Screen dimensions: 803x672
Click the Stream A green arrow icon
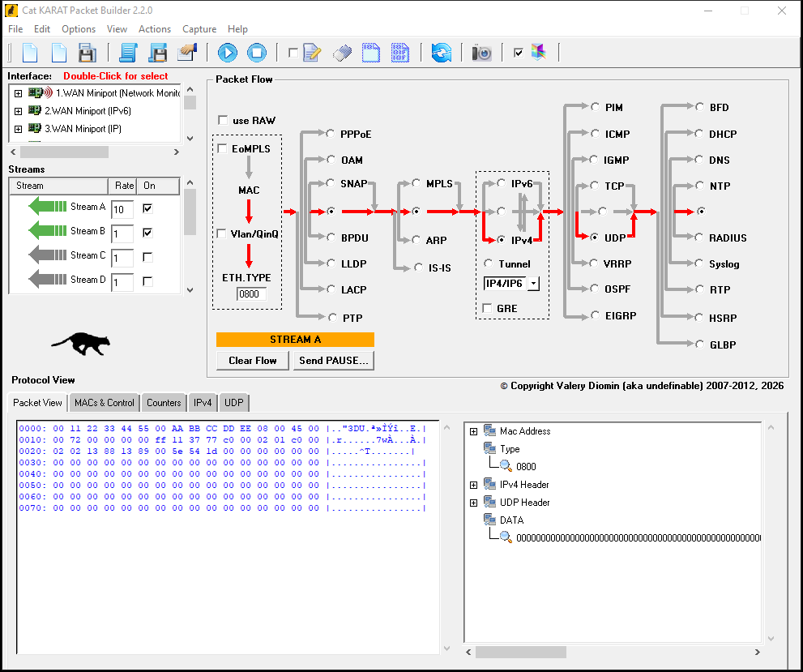click(48, 207)
